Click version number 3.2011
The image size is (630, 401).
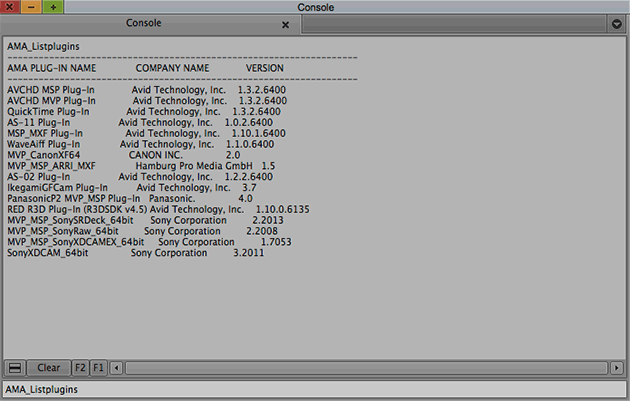pyautogui.click(x=249, y=252)
